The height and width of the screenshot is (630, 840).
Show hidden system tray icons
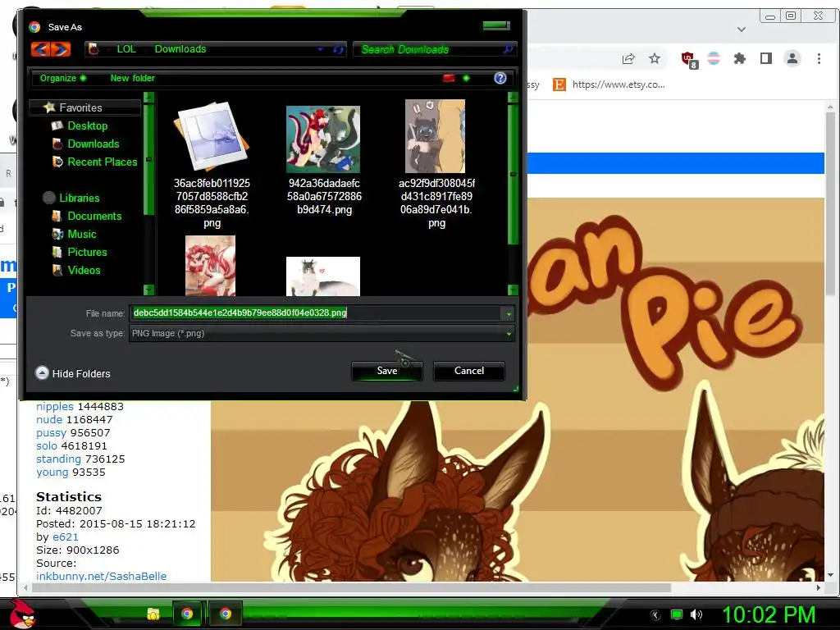(655, 614)
